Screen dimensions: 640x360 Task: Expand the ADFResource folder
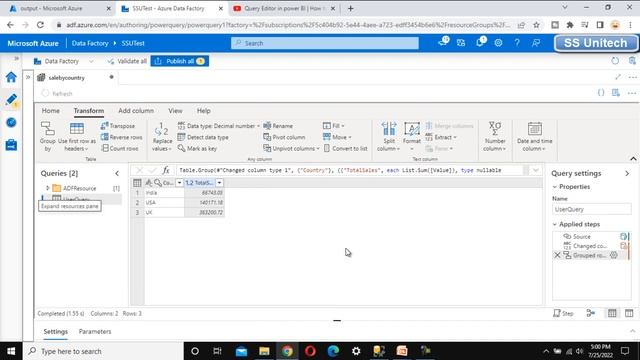click(x=47, y=188)
